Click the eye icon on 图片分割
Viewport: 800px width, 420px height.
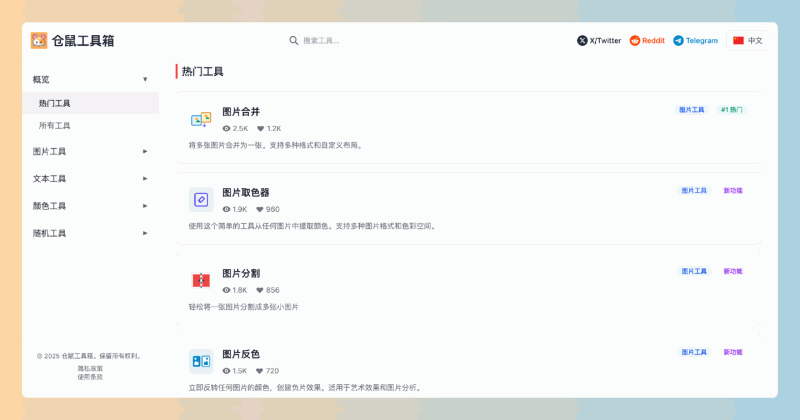[227, 290]
